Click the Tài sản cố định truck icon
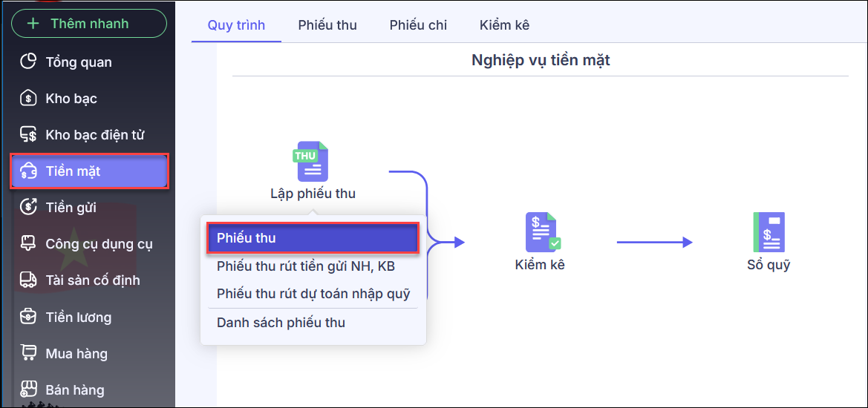 pyautogui.click(x=28, y=280)
